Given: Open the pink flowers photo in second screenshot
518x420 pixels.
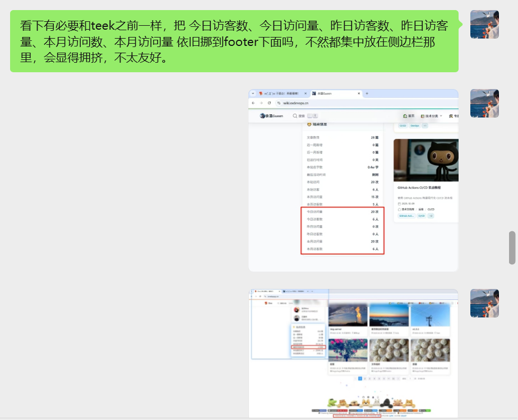Looking at the screenshot, I should 348,350.
